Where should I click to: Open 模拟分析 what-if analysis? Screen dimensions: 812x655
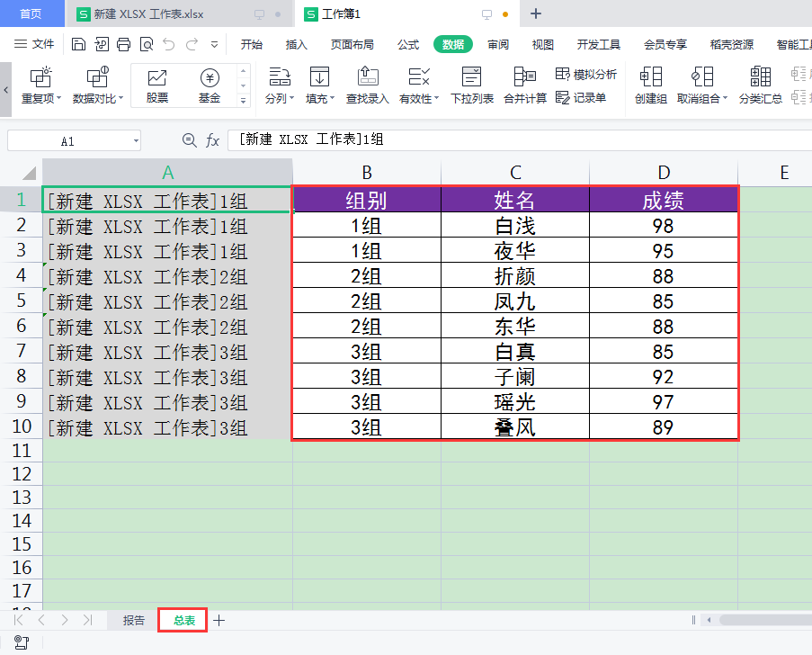point(585,75)
